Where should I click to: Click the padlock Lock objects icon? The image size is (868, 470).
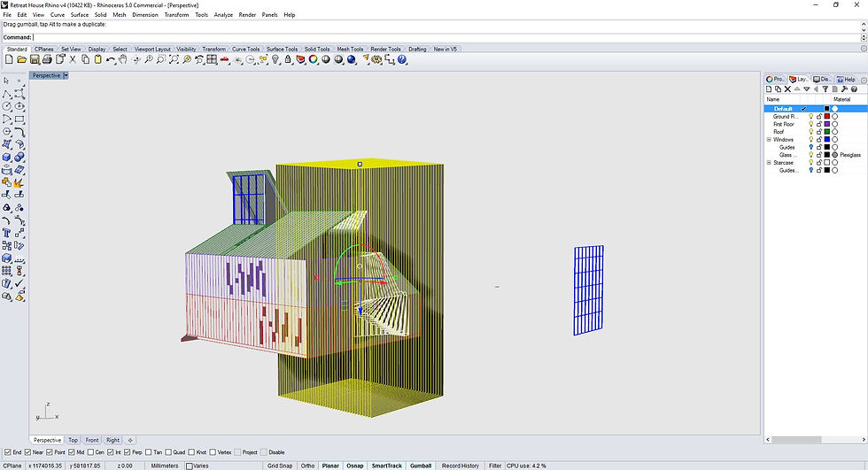point(288,59)
